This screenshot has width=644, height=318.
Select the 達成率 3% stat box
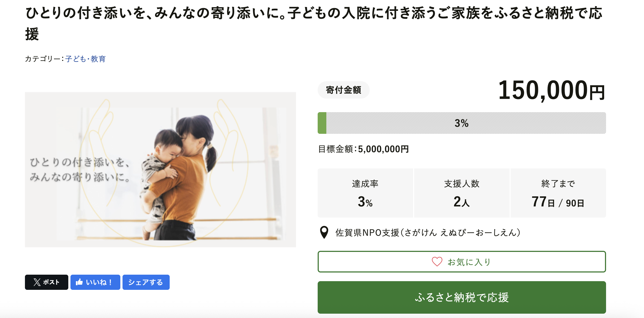pos(365,193)
